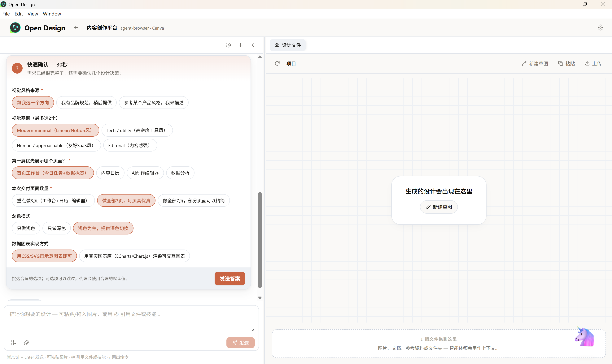Attach a file with paperclip icon

27,343
